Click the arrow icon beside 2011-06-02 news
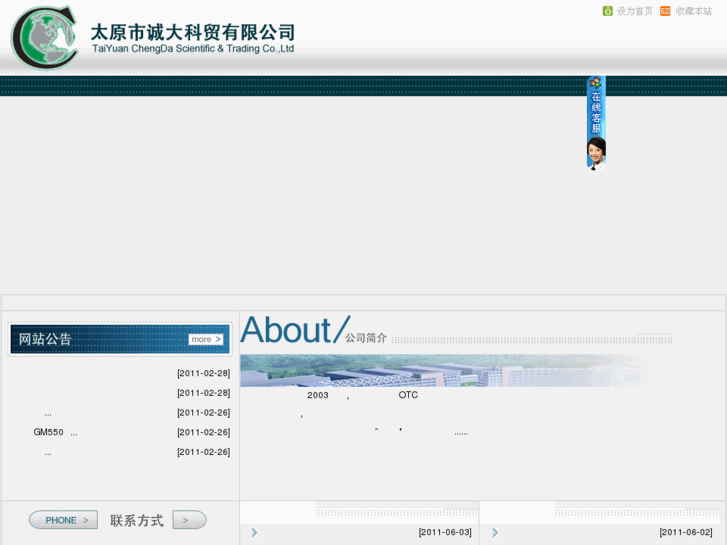 (495, 532)
